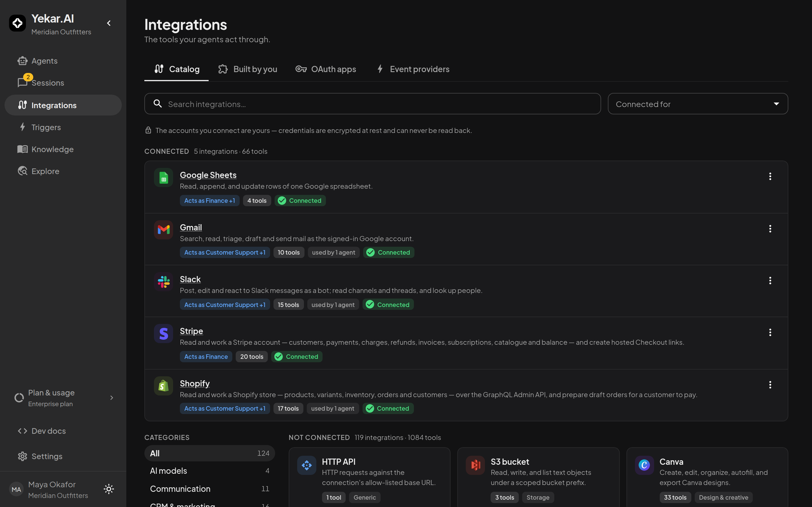Select the AI models category
The height and width of the screenshot is (507, 812).
(x=209, y=471)
